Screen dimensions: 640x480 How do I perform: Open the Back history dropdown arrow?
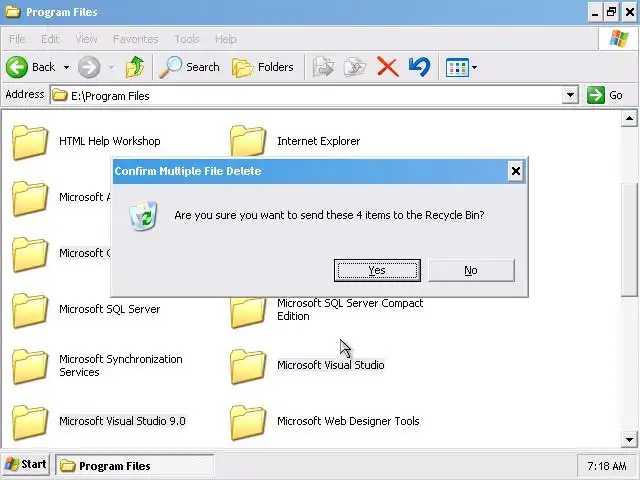coord(66,67)
